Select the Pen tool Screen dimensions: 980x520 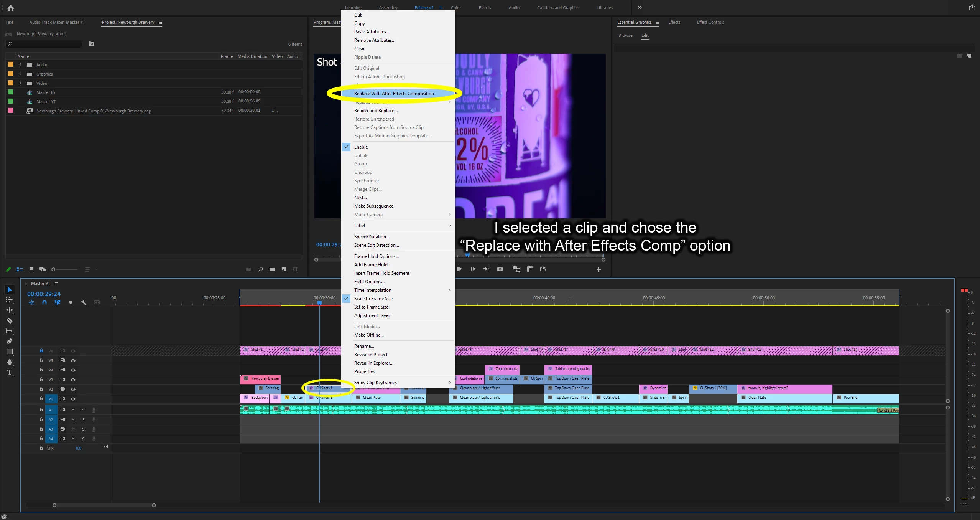[x=10, y=341]
